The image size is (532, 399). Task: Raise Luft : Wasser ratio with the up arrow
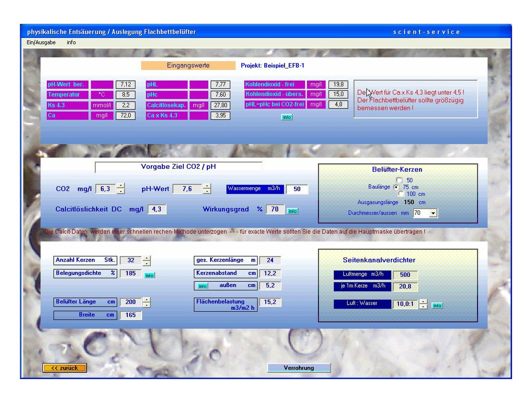click(423, 302)
